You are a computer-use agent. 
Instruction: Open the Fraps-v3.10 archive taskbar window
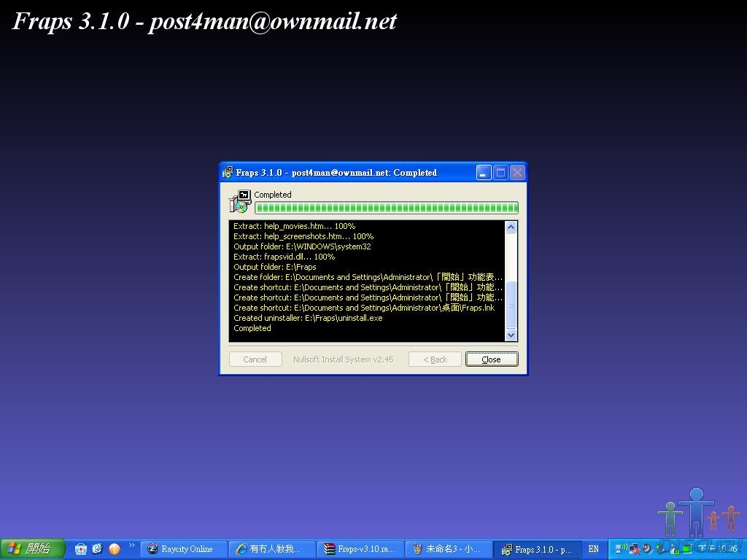tap(360, 549)
